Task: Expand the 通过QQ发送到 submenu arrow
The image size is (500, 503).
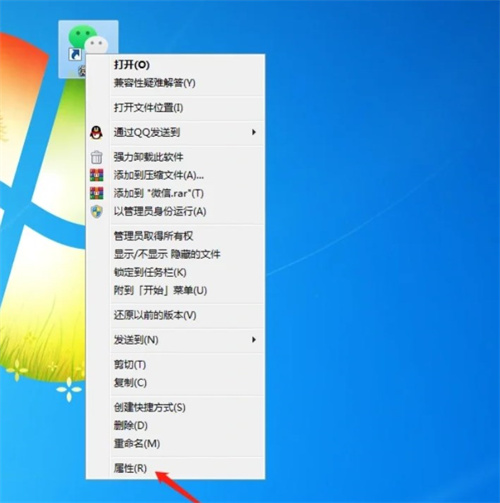Action: pos(254,132)
